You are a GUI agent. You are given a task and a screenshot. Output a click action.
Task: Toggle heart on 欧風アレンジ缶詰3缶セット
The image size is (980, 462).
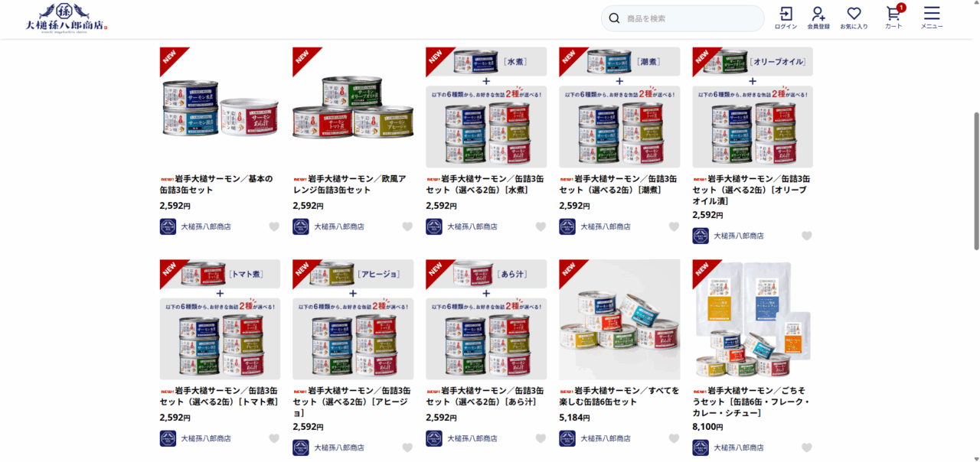pyautogui.click(x=407, y=226)
